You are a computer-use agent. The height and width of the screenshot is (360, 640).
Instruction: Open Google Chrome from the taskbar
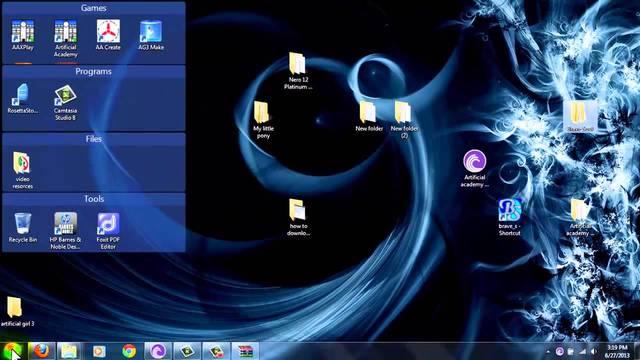(x=129, y=351)
